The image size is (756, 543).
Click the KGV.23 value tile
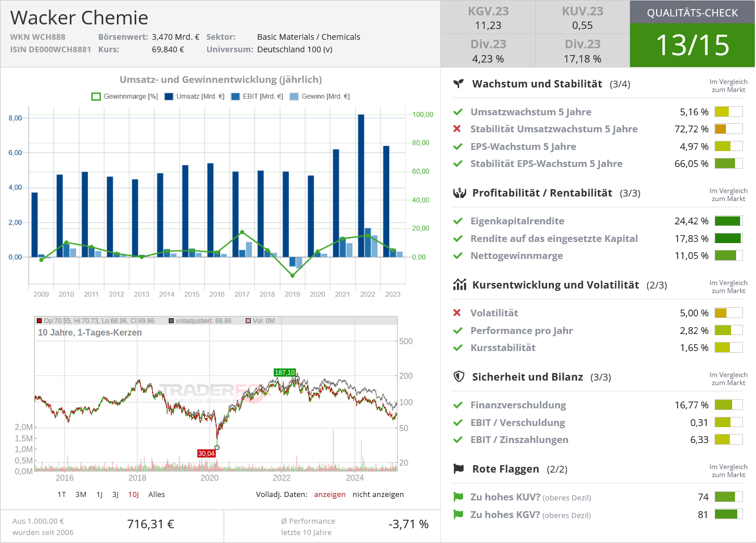(x=488, y=18)
